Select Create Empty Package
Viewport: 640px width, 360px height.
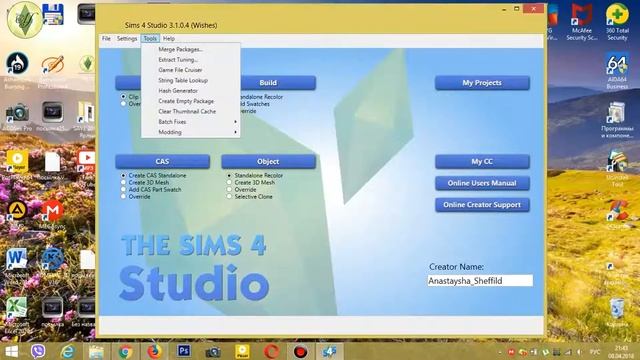(191, 101)
